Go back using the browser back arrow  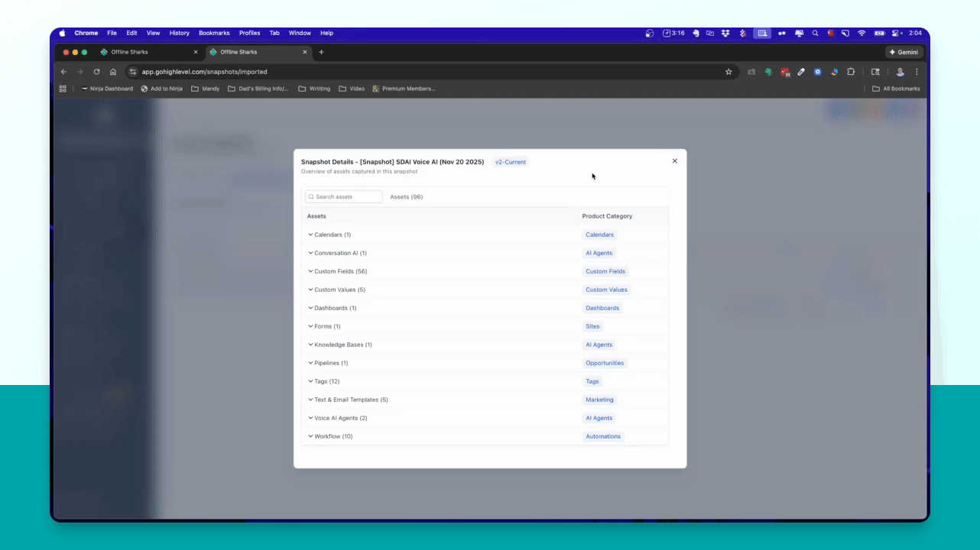(63, 72)
